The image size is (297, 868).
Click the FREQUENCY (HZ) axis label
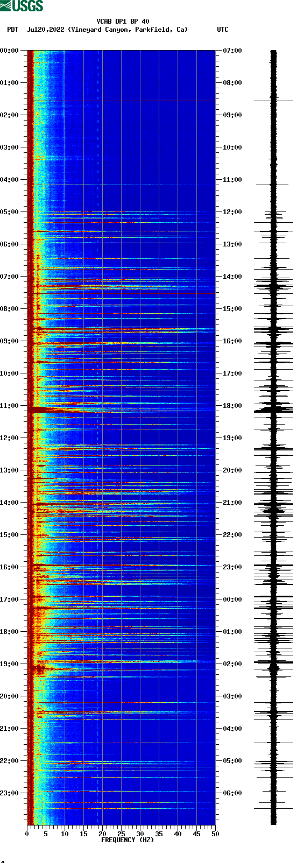pyautogui.click(x=128, y=840)
